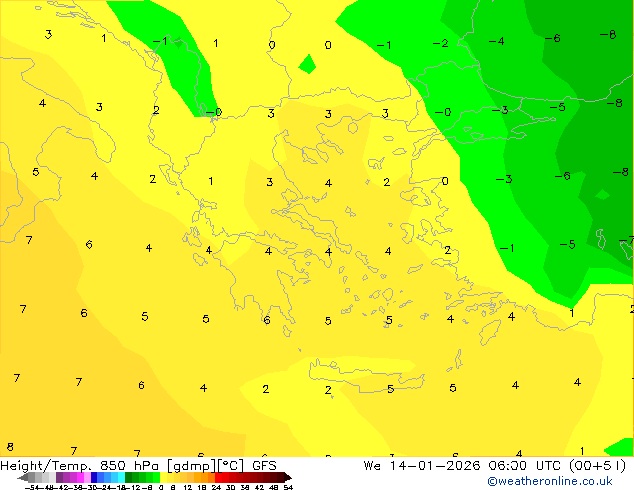Click the gray arrow starting the color scale
Image resolution: width=634 pixels, height=490 pixels.
[x=23, y=477]
